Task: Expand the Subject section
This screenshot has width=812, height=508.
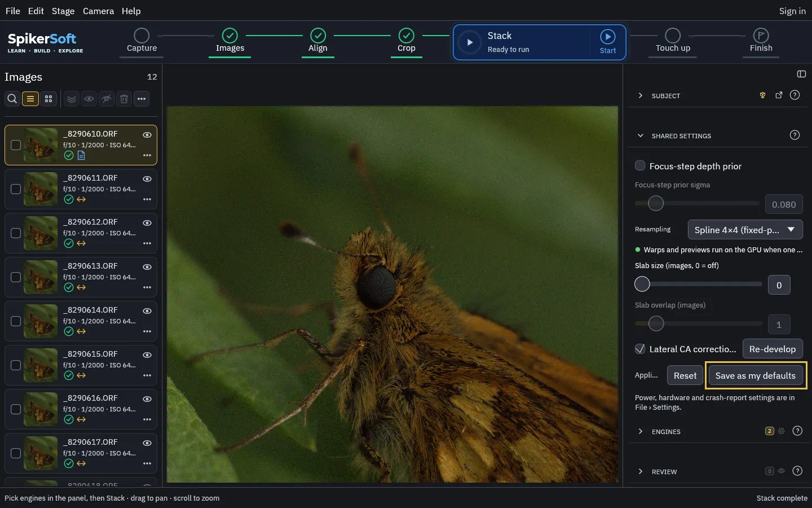Action: [x=640, y=95]
